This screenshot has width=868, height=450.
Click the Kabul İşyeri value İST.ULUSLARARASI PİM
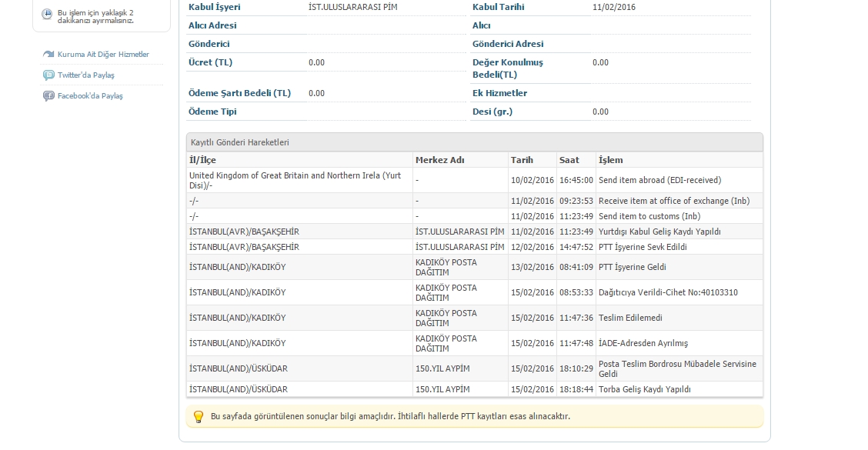click(352, 7)
